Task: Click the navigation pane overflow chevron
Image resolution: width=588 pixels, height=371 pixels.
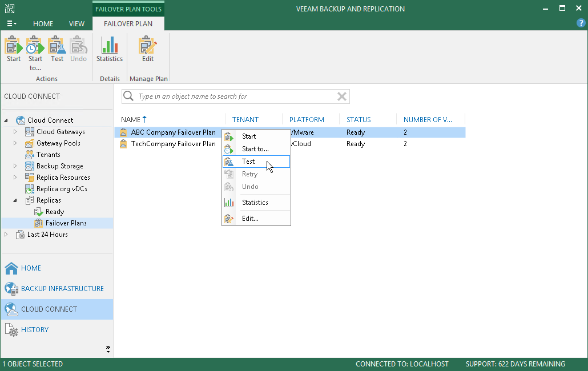Action: [108, 349]
